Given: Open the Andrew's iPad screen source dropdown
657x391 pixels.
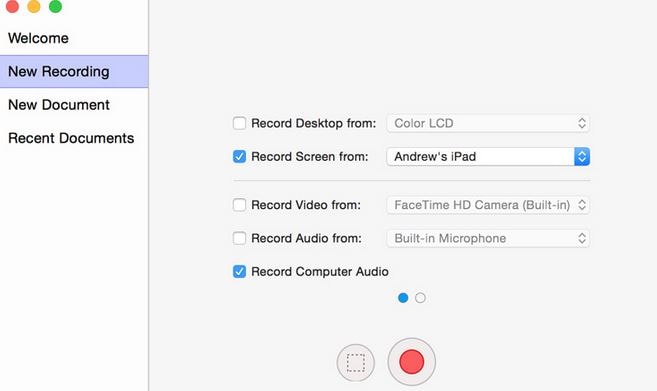Looking at the screenshot, I should [x=488, y=156].
